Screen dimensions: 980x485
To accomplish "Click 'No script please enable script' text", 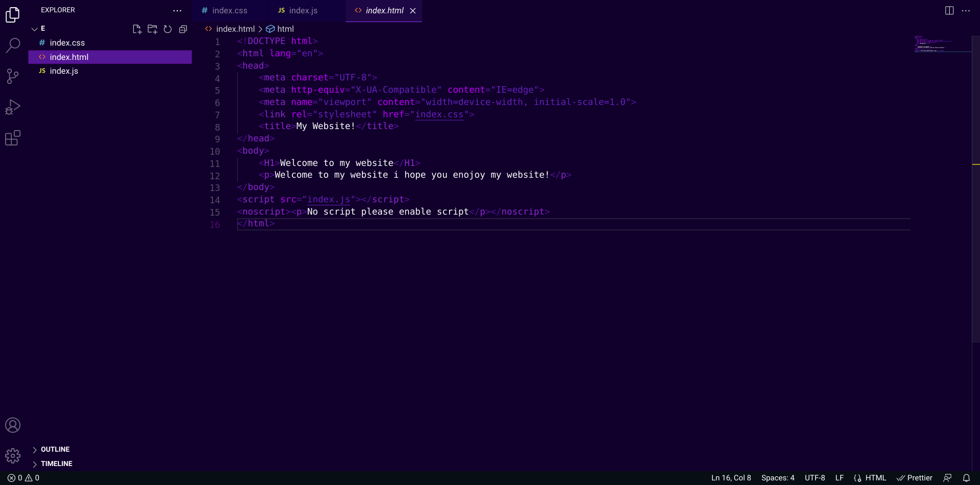I will 388,212.
